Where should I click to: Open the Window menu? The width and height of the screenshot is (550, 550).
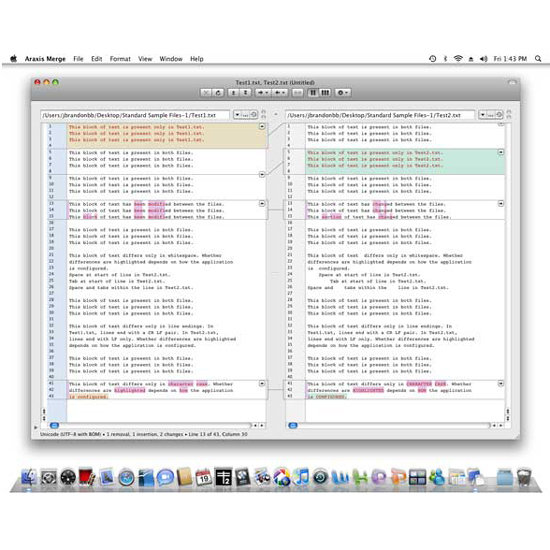point(171,59)
